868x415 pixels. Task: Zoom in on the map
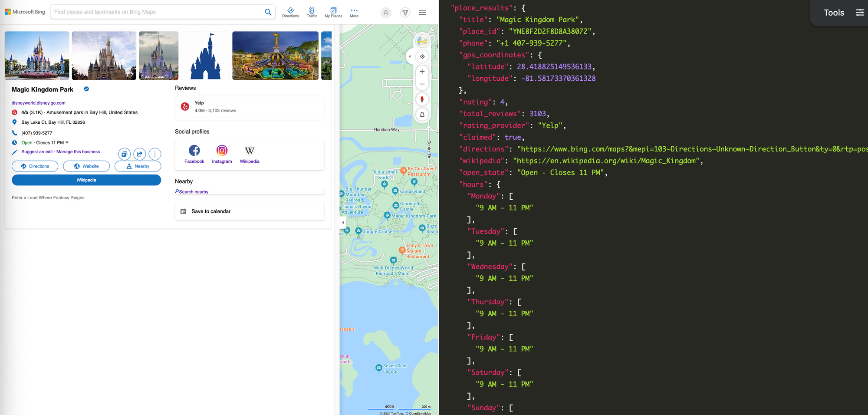coord(422,72)
